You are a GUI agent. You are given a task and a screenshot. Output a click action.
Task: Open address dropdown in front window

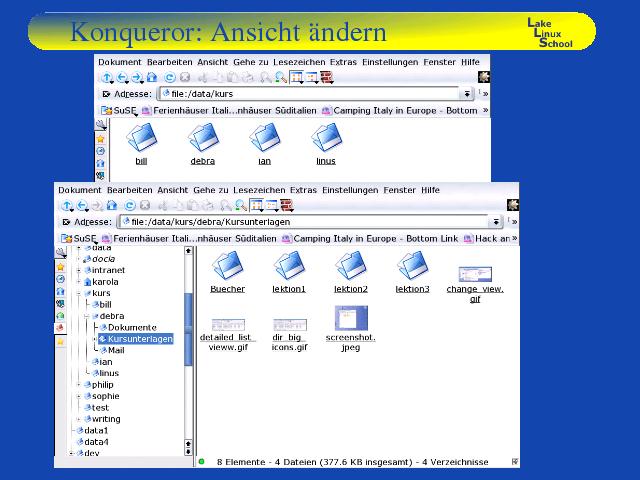pyautogui.click(x=496, y=222)
